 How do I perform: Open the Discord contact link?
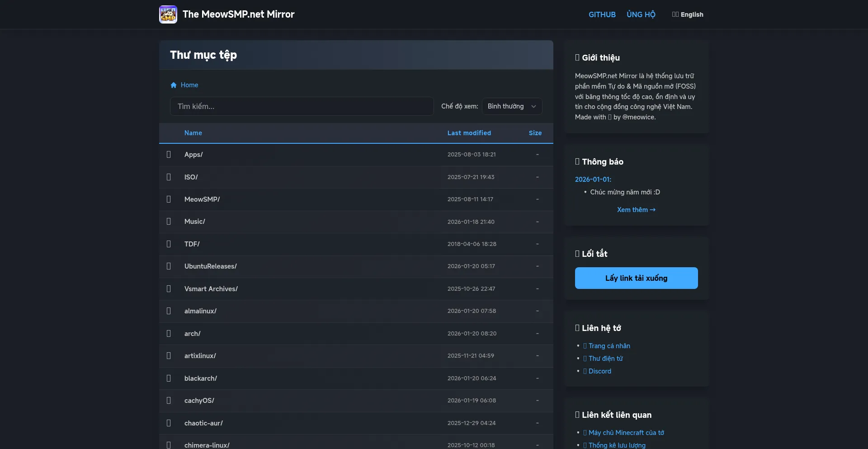[x=599, y=371]
